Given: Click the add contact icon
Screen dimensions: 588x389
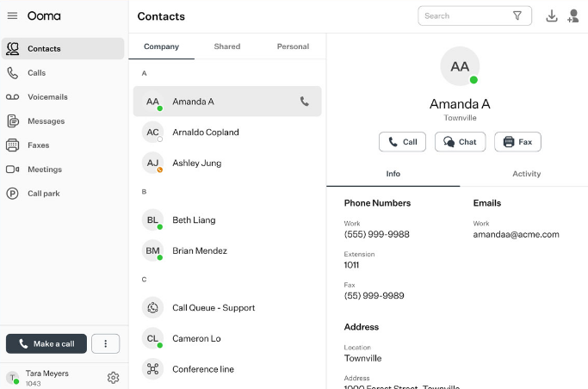Looking at the screenshot, I should click(x=573, y=15).
